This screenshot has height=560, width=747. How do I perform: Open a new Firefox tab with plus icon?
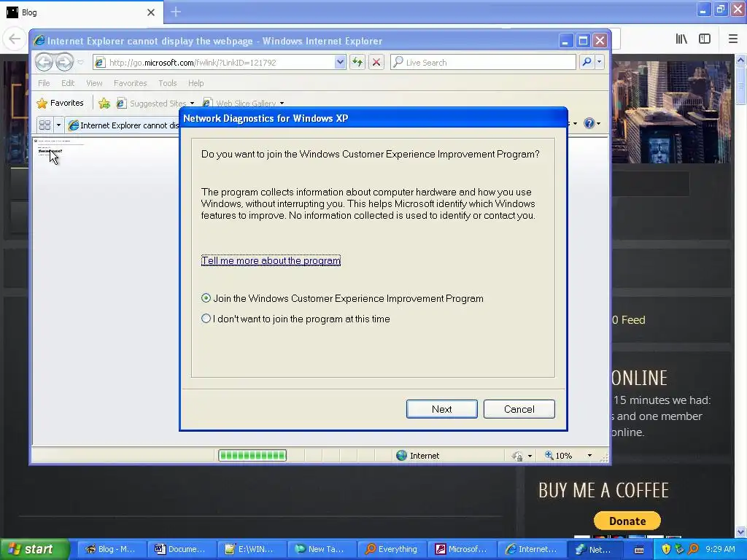coord(175,12)
